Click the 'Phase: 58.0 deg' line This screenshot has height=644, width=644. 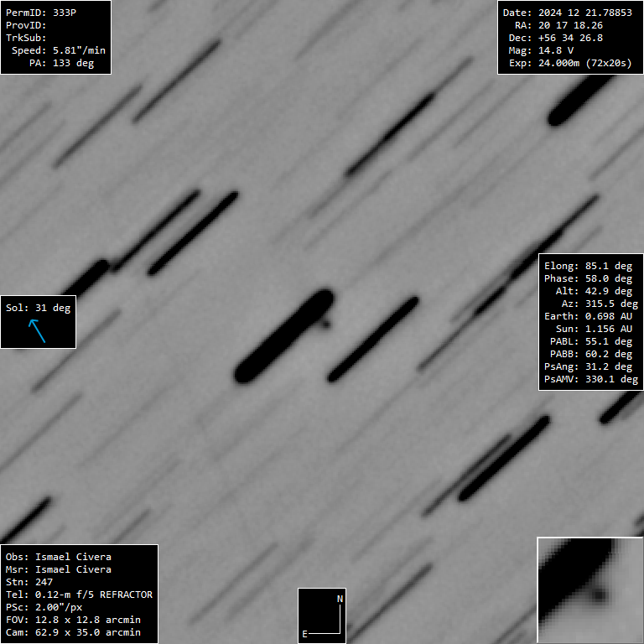click(588, 278)
